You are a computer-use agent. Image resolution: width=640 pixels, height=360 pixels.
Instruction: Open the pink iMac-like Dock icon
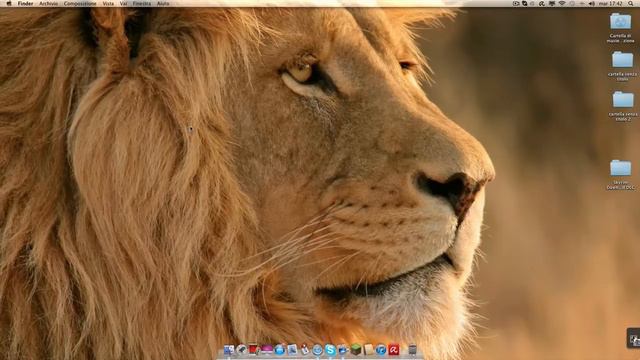(267, 350)
